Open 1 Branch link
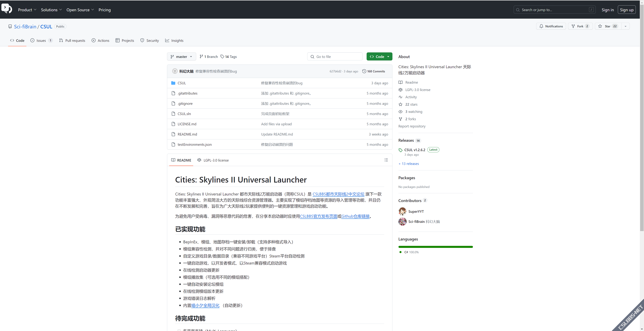 pyautogui.click(x=209, y=57)
